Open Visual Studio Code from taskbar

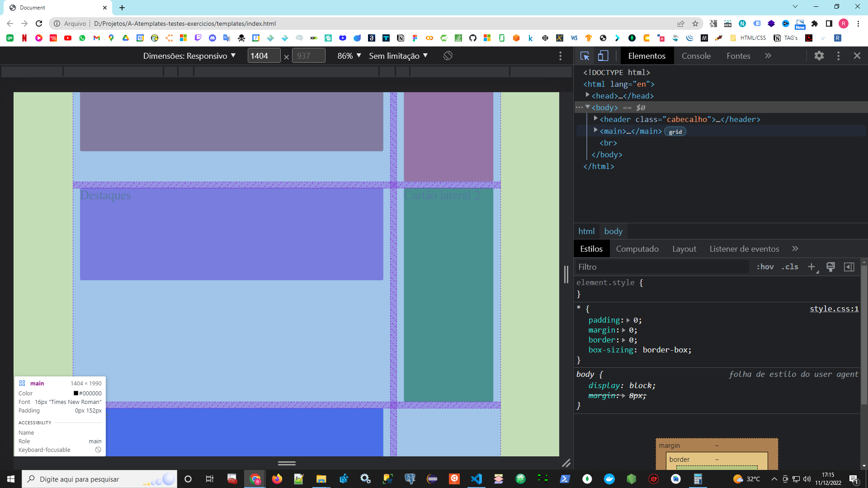pos(476,479)
